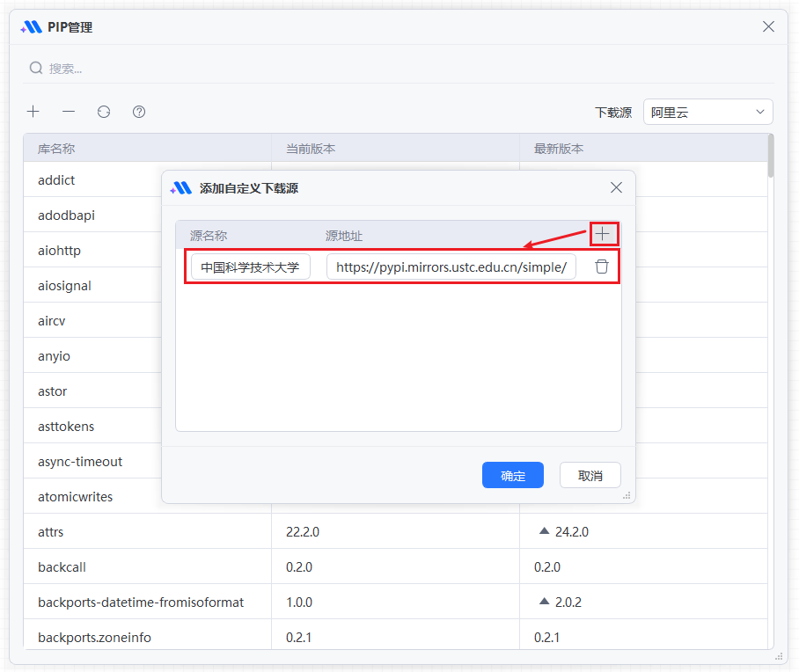Select the atomicwrites package row
The height and width of the screenshot is (672, 799).
point(92,496)
